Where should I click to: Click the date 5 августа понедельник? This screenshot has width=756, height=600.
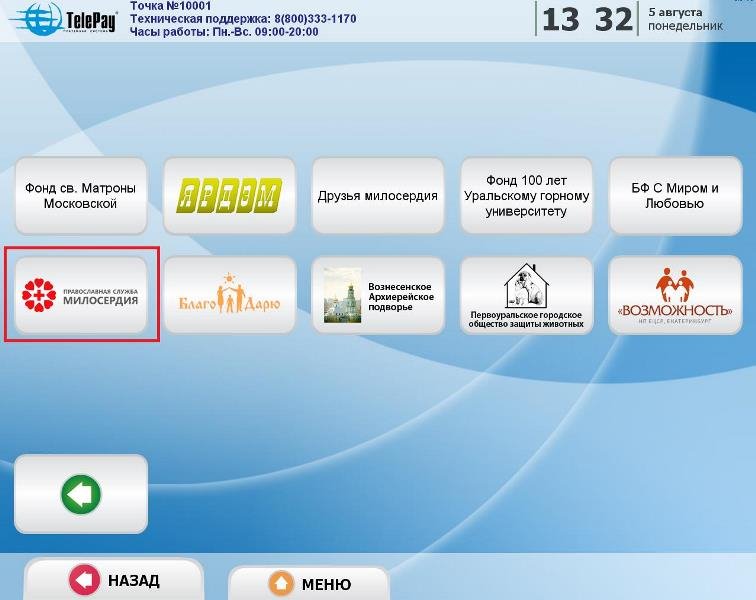point(685,19)
